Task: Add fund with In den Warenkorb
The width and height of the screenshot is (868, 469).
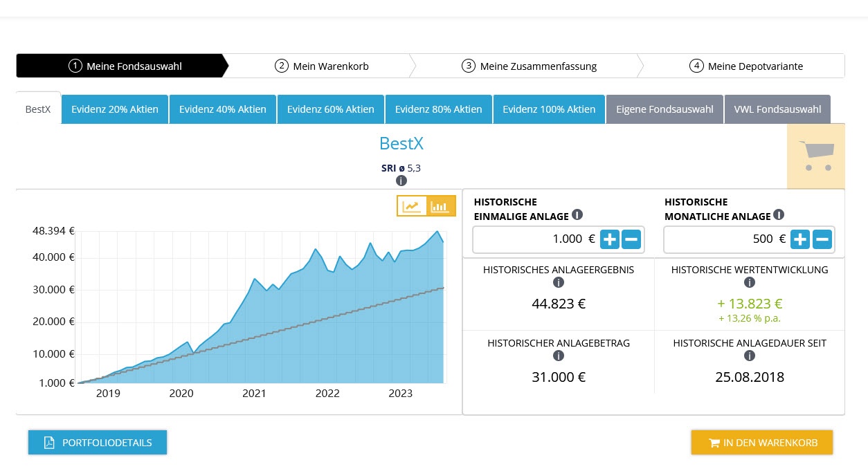Action: 761,443
